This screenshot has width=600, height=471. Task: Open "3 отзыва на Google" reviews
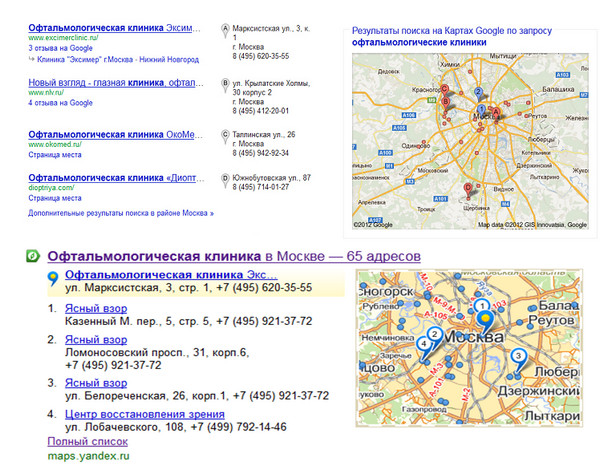pyautogui.click(x=61, y=48)
